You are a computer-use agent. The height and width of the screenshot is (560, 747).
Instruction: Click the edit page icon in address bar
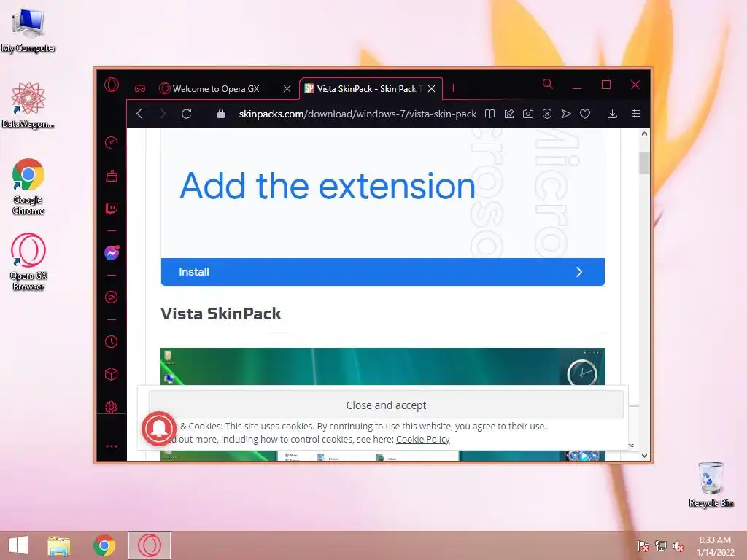pos(509,114)
